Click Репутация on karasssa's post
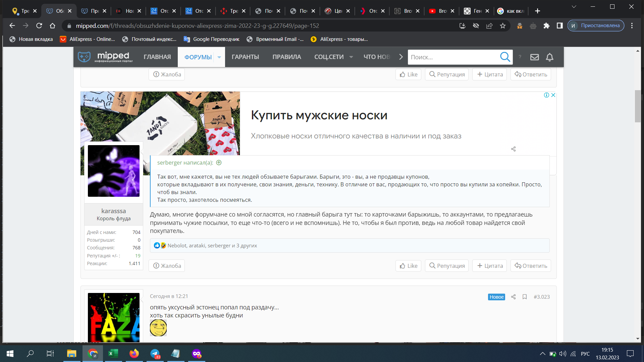644x362 pixels. 447,266
